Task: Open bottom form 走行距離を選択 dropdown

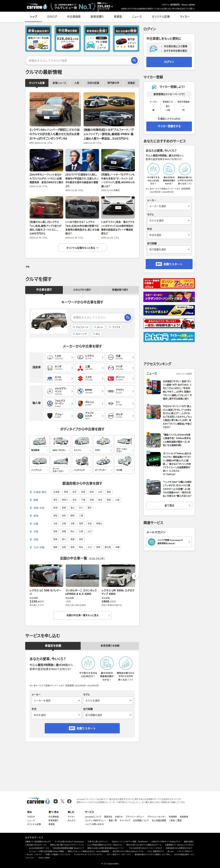Action: [108, 715]
